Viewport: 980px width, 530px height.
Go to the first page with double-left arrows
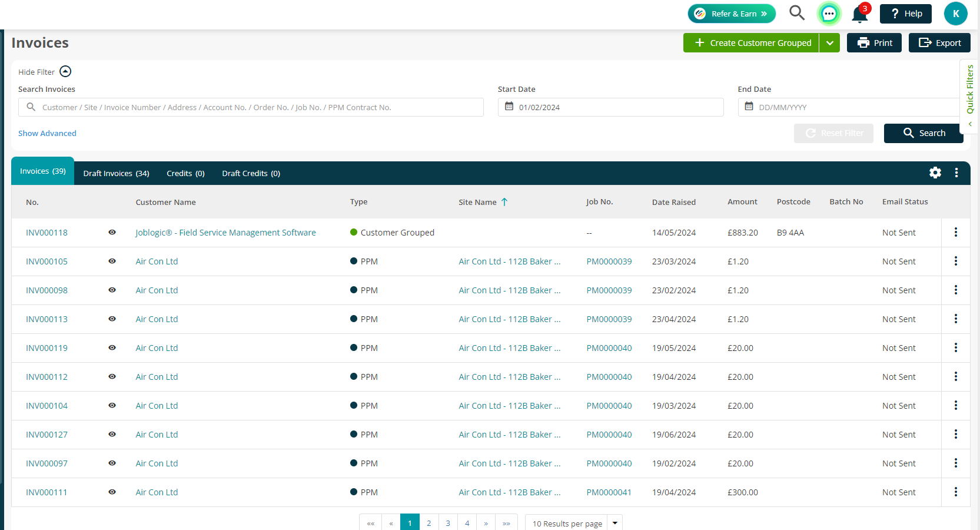pyautogui.click(x=371, y=523)
